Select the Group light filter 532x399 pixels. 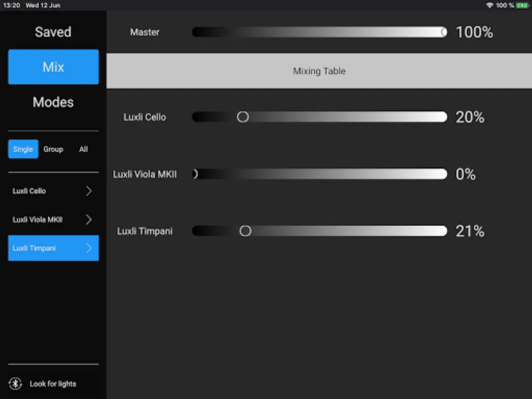(53, 149)
